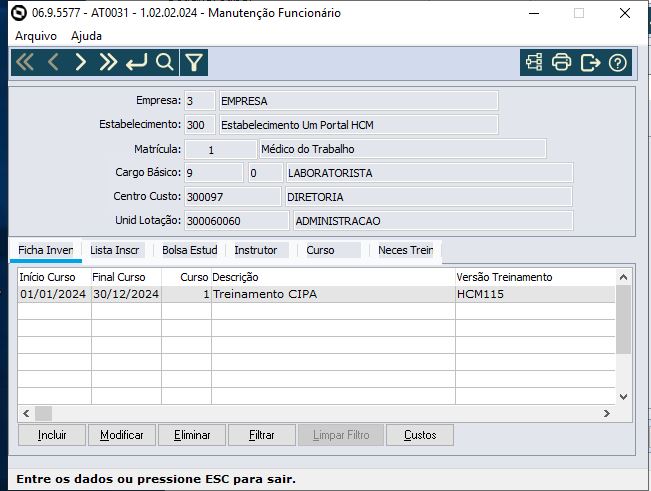Open the Custos button
The image size is (651, 491).
pos(420,435)
